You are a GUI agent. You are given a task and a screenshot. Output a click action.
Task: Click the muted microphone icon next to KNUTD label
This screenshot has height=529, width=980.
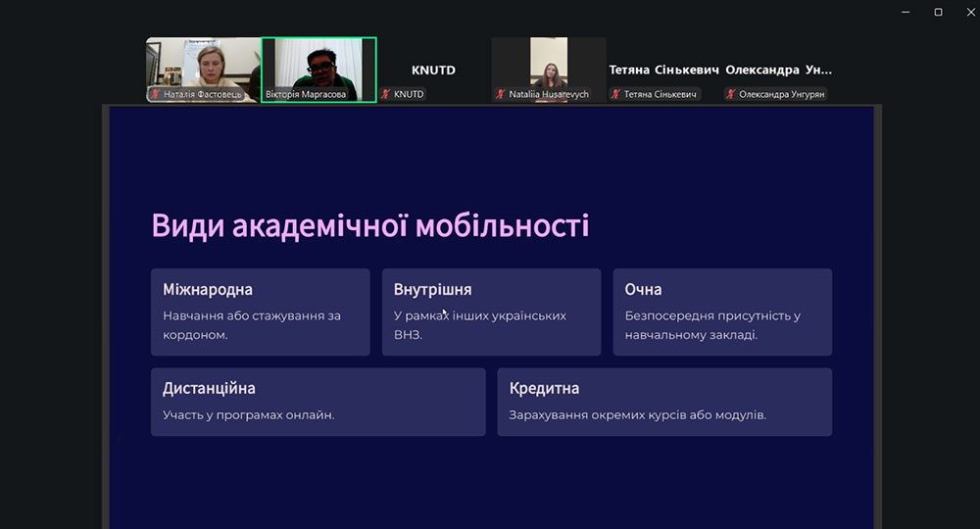point(385,95)
